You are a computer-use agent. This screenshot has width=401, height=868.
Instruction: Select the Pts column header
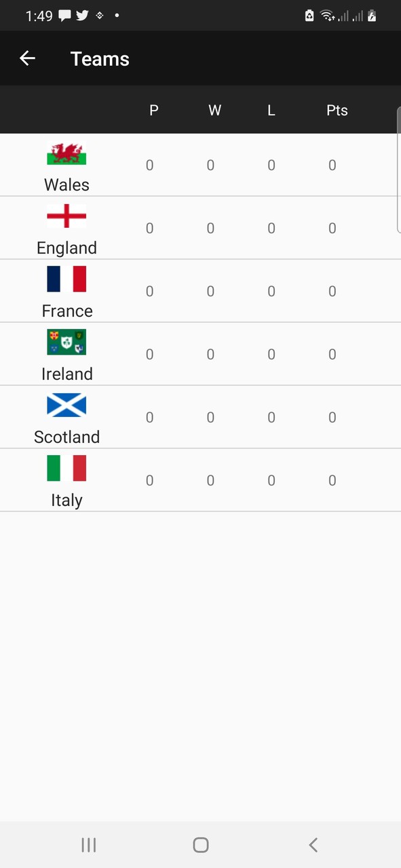click(337, 110)
